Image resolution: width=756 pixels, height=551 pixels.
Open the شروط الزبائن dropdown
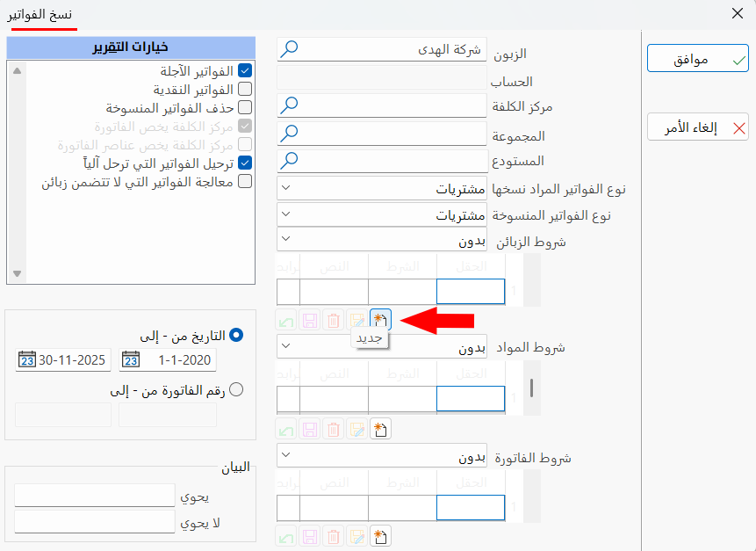click(285, 239)
